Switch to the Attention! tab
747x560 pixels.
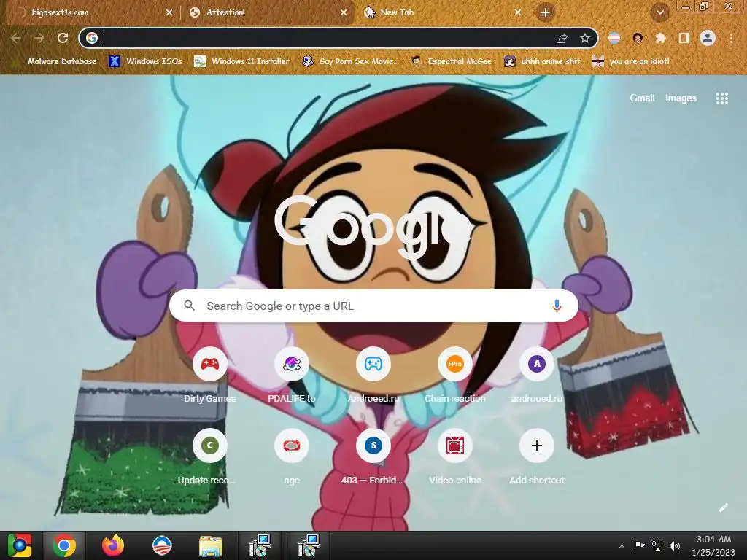point(267,12)
